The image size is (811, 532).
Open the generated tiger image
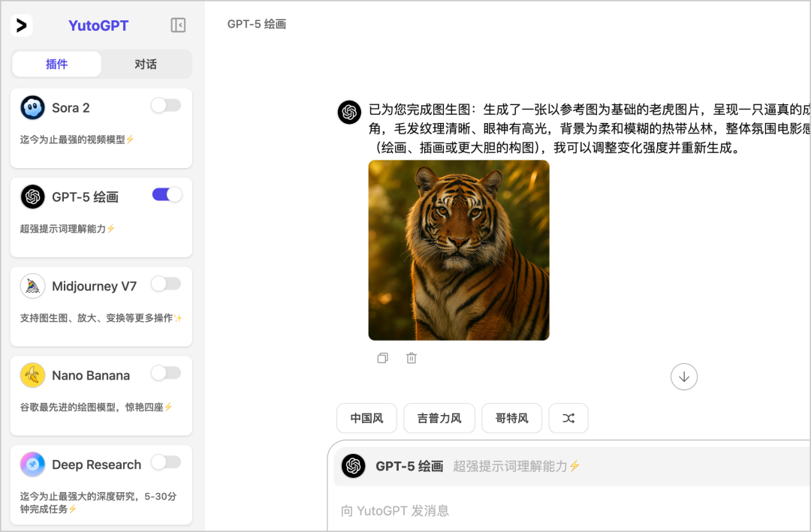point(459,250)
